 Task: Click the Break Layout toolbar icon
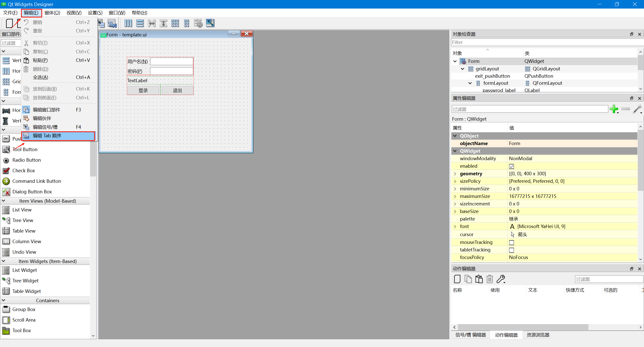(198, 23)
